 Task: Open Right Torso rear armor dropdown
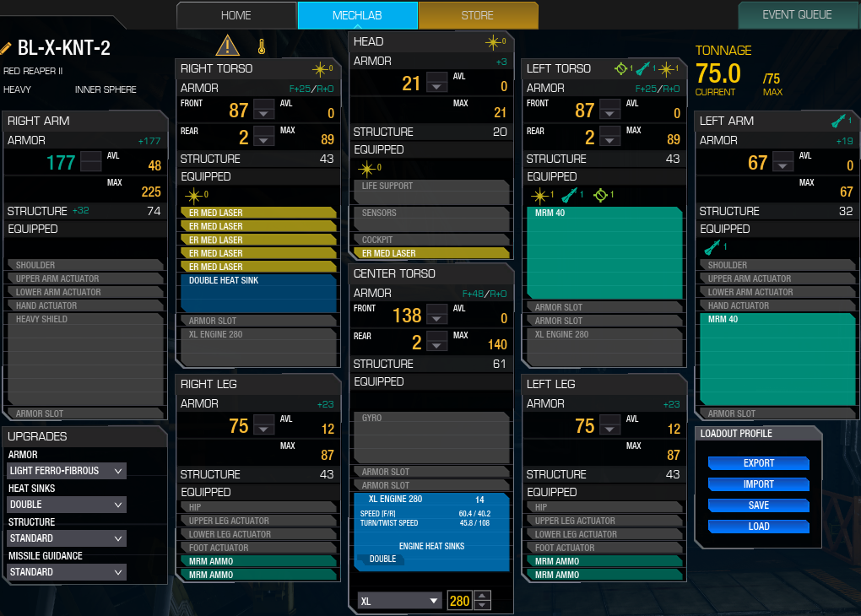pyautogui.click(x=263, y=136)
